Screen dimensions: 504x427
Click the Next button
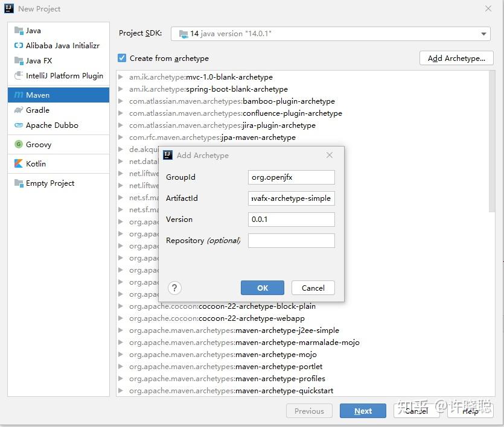tap(363, 411)
